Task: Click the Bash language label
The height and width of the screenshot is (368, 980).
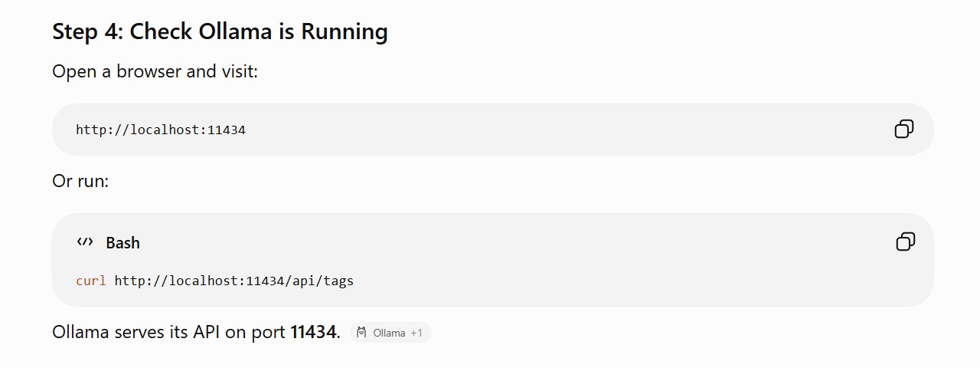Action: coord(122,243)
